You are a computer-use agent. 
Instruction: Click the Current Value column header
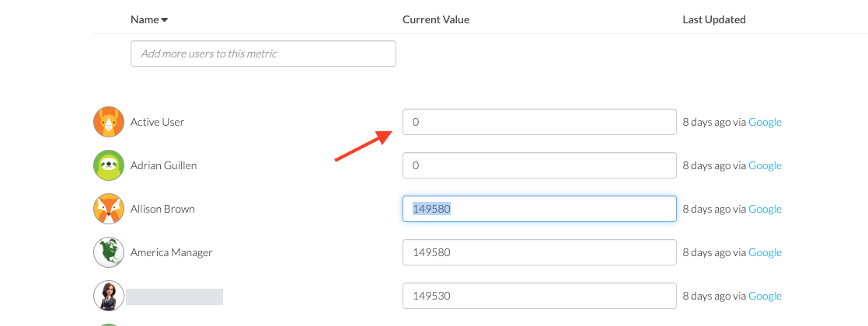(x=436, y=19)
